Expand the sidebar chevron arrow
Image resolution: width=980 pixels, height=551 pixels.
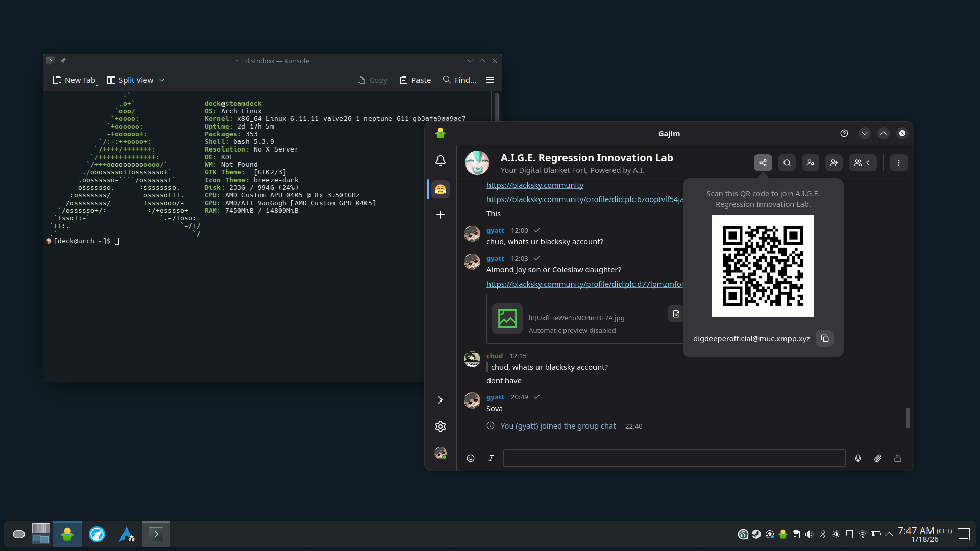440,400
